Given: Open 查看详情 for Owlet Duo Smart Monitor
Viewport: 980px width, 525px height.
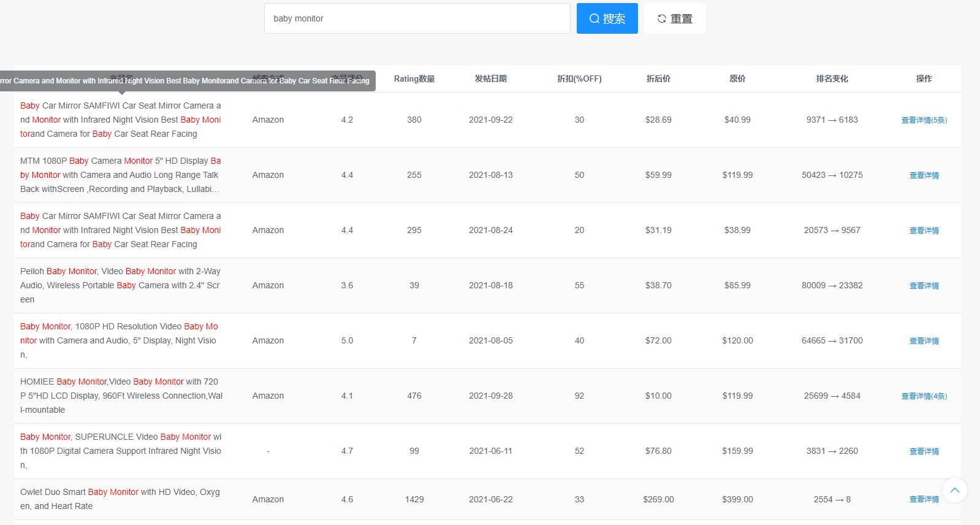Looking at the screenshot, I should (924, 499).
